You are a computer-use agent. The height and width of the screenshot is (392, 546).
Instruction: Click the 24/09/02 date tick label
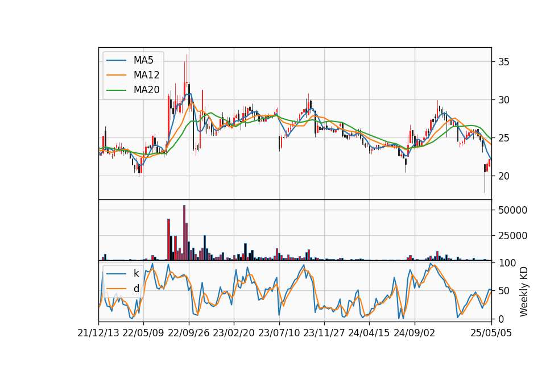[x=415, y=333]
